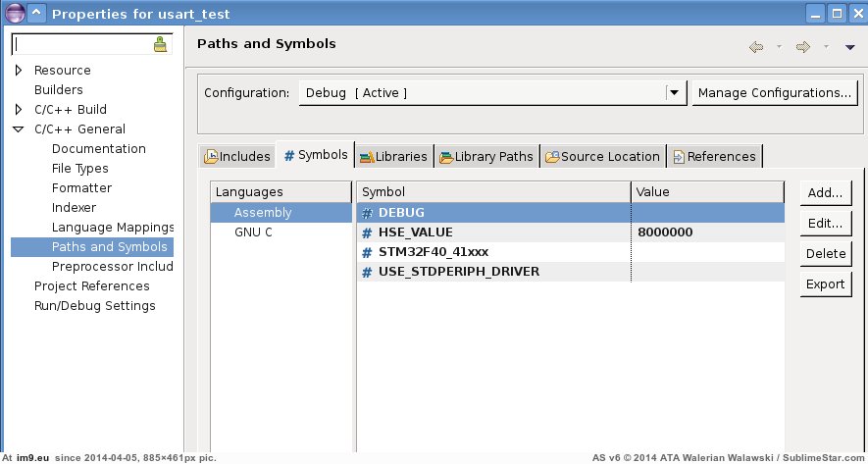This screenshot has height=464, width=868.
Task: Open the view menu triangle icon
Action: [849, 46]
